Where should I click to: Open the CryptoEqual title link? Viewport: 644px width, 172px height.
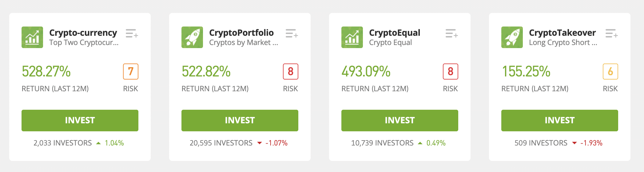point(395,33)
